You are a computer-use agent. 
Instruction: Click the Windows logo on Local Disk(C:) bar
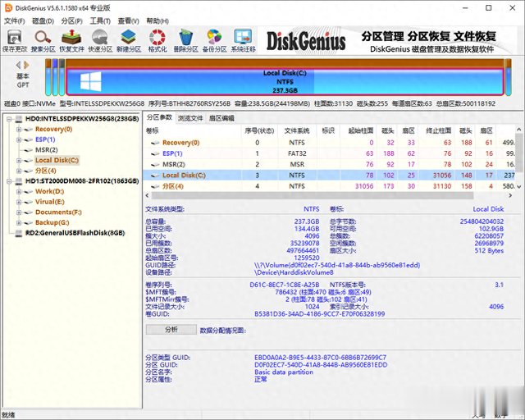(x=91, y=81)
